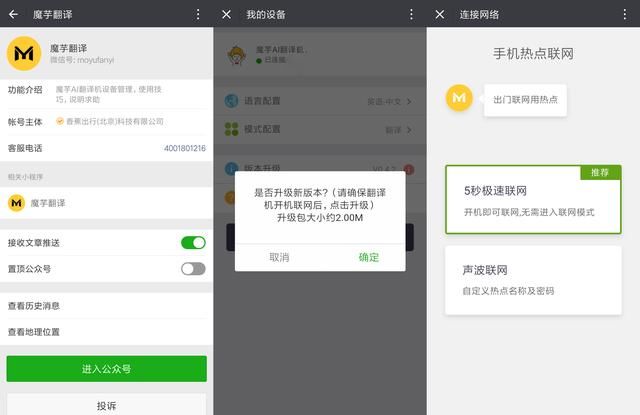The width and height of the screenshot is (640, 415).
Task: Open more options on 魔芋翻译 screen
Action: 198,14
